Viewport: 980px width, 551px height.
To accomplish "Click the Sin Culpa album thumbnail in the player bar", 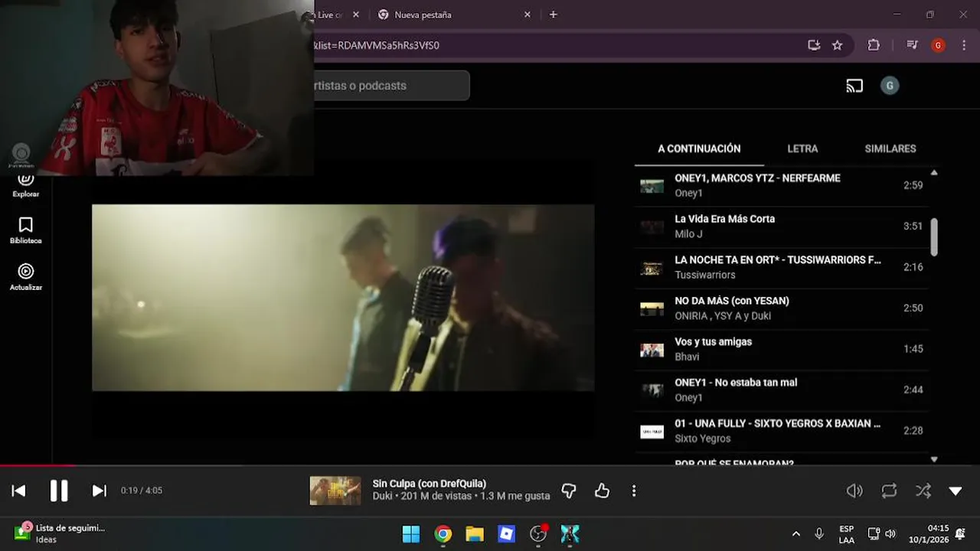I will tap(335, 491).
